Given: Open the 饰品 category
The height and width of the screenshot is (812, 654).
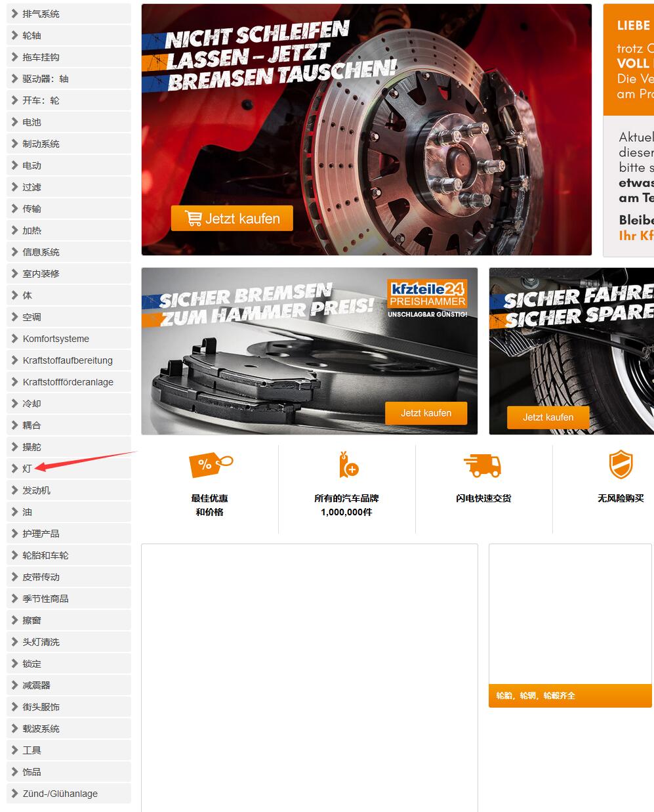Looking at the screenshot, I should 68,772.
